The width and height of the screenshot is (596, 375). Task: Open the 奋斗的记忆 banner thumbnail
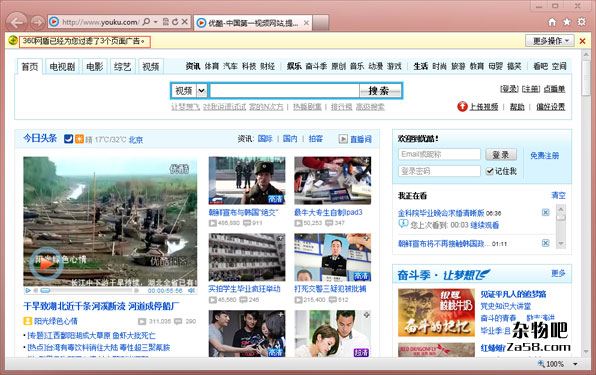tap(436, 313)
